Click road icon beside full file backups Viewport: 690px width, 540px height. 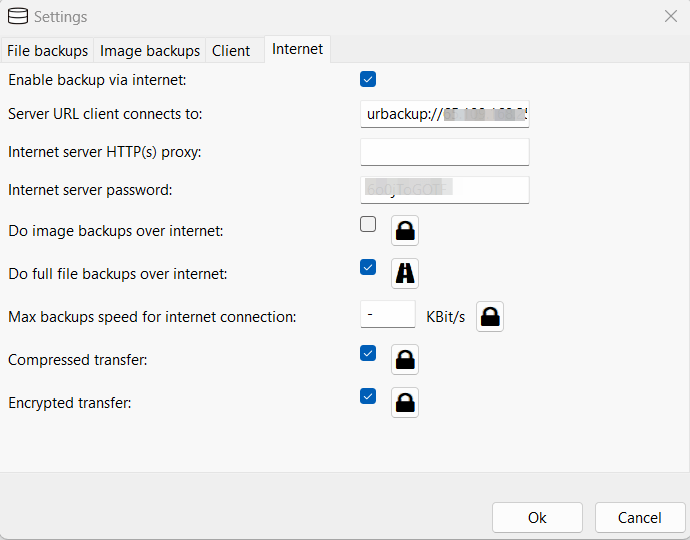pos(405,273)
